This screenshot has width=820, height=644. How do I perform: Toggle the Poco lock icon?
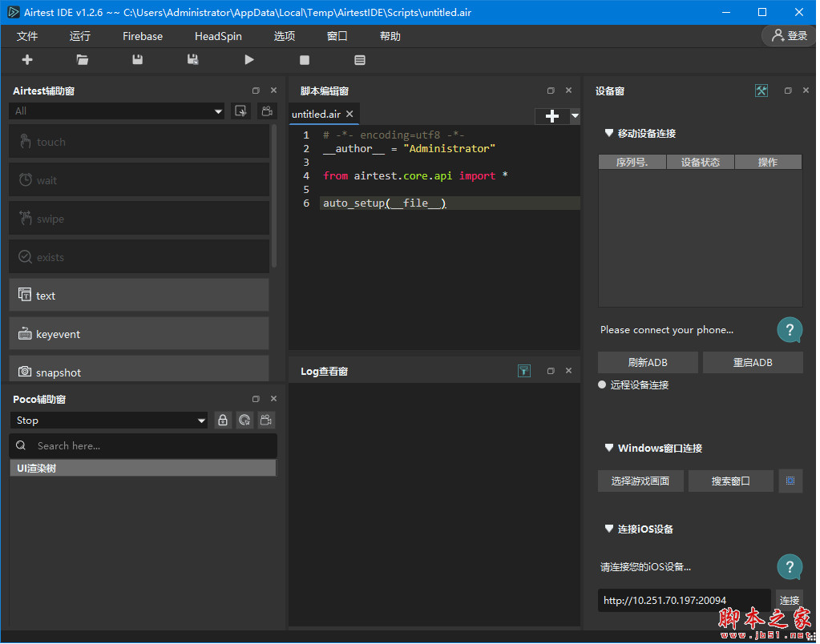click(x=223, y=421)
